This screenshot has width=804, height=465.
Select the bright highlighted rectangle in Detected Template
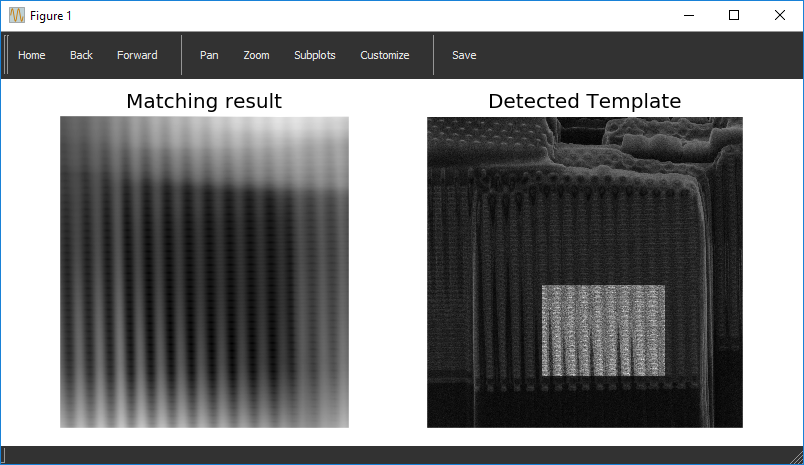(x=603, y=331)
